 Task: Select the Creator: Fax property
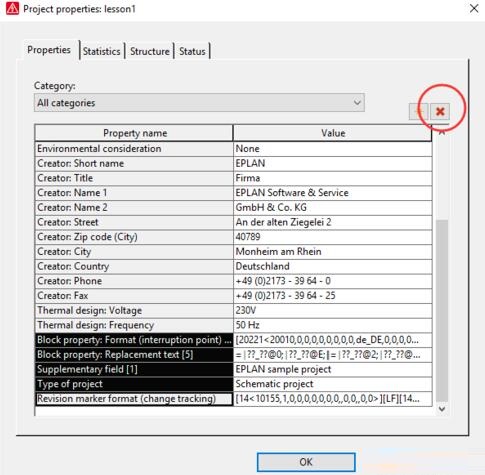click(134, 296)
